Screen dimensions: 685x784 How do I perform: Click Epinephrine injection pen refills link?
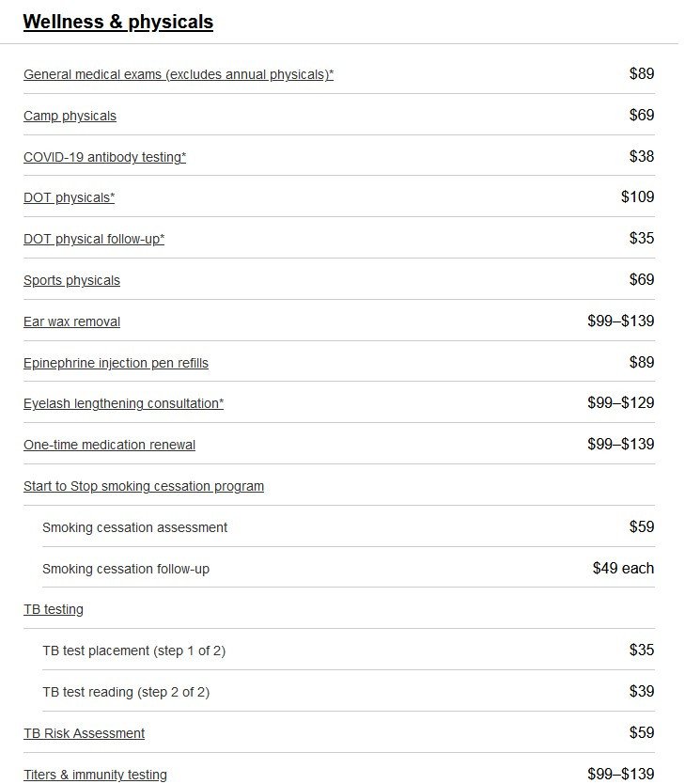tap(116, 363)
